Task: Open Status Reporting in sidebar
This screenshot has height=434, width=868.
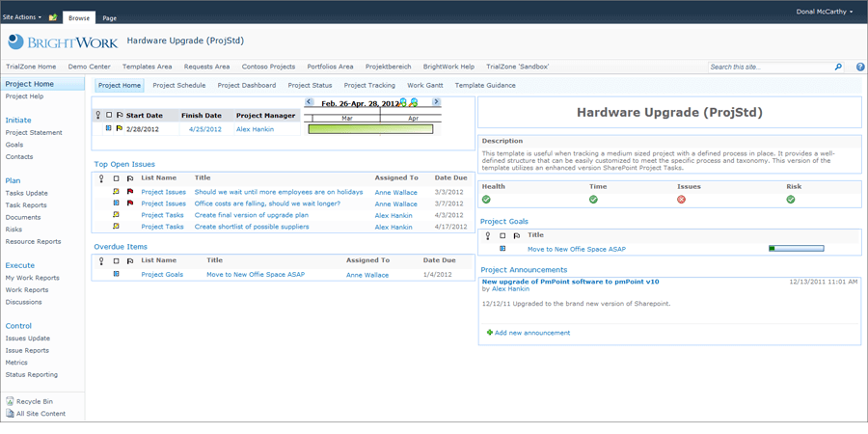Action: pyautogui.click(x=32, y=375)
